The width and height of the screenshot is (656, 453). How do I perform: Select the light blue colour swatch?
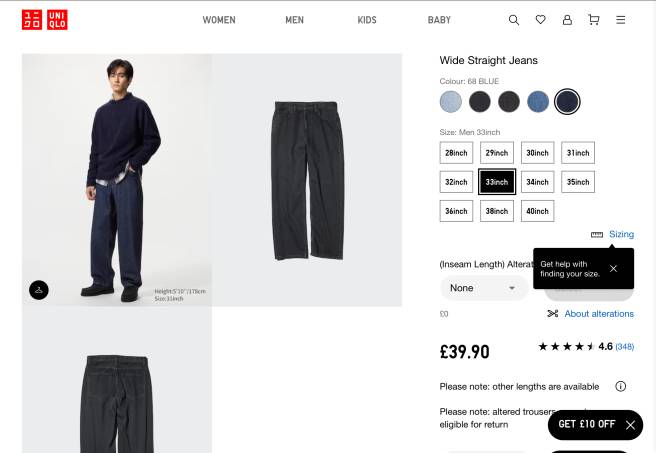tap(452, 101)
